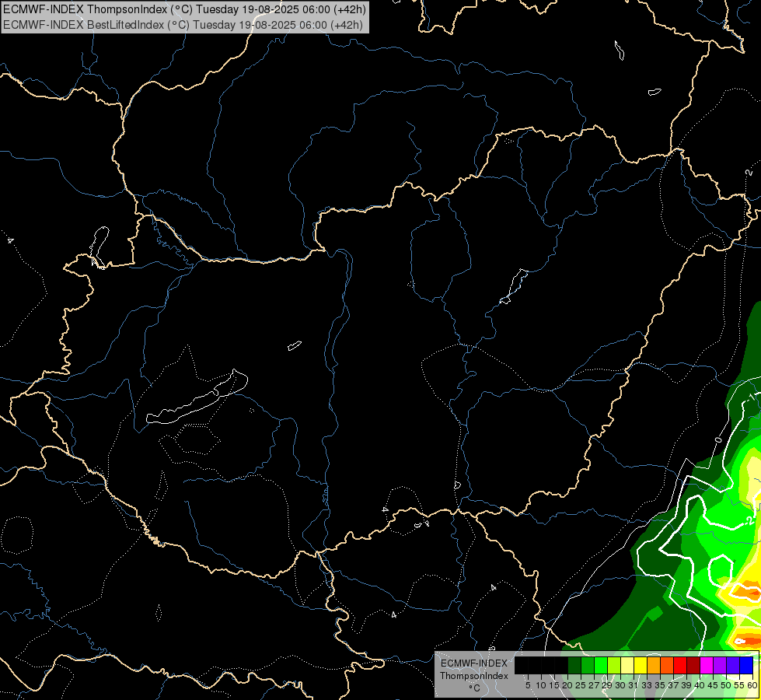Click legend tick value '55'

[x=739, y=685]
